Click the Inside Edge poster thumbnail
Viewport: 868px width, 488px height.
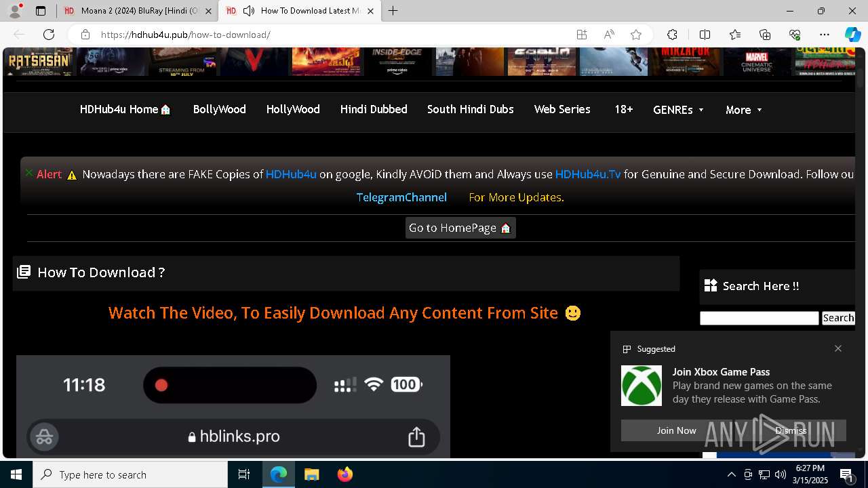tap(397, 62)
